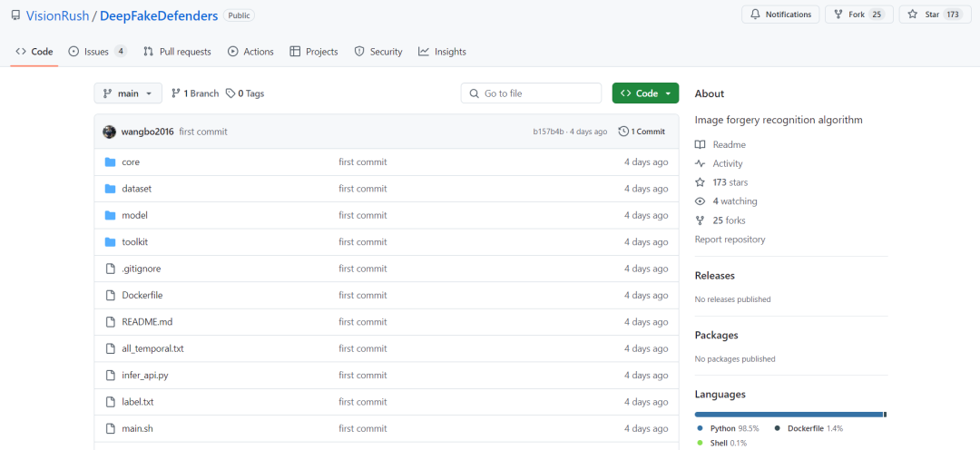Click the folder icon for core
This screenshot has width=980, height=450.
point(111,161)
